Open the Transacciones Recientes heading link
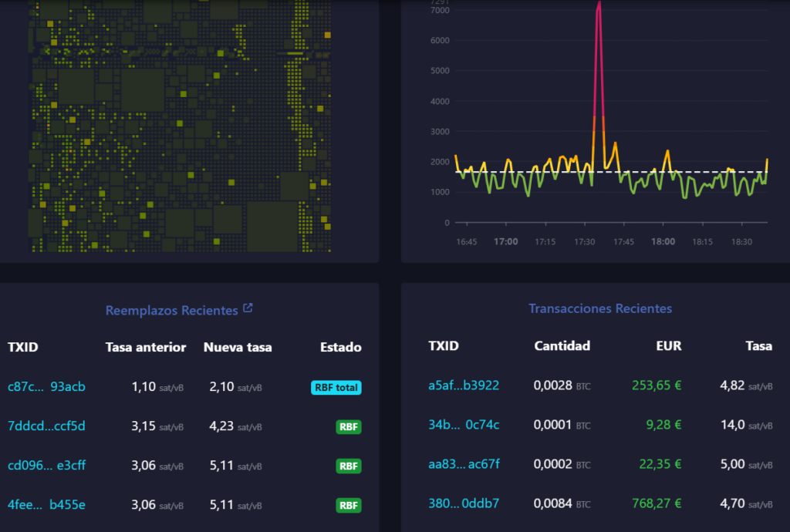790x532 pixels. tap(600, 308)
